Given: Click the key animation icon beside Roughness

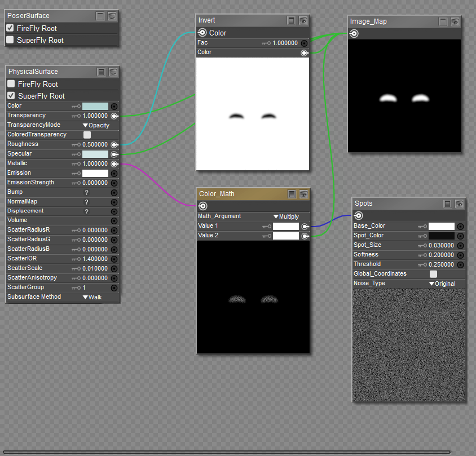Looking at the screenshot, I should [76, 145].
